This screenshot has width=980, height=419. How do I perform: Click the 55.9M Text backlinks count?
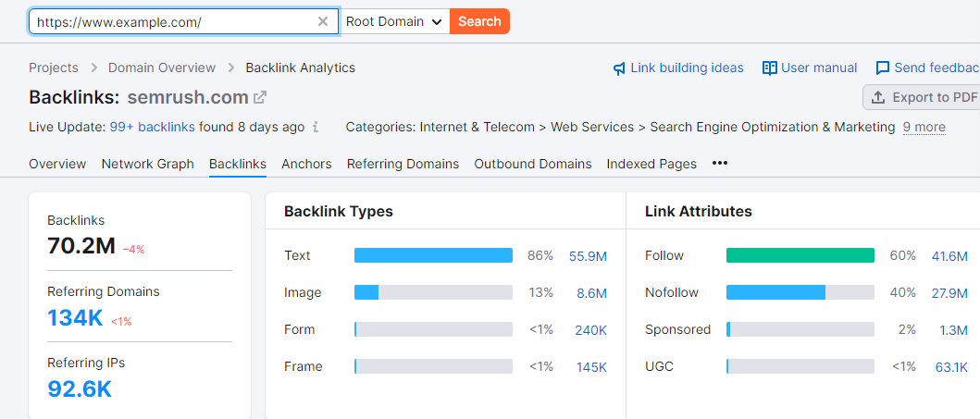[x=588, y=256]
